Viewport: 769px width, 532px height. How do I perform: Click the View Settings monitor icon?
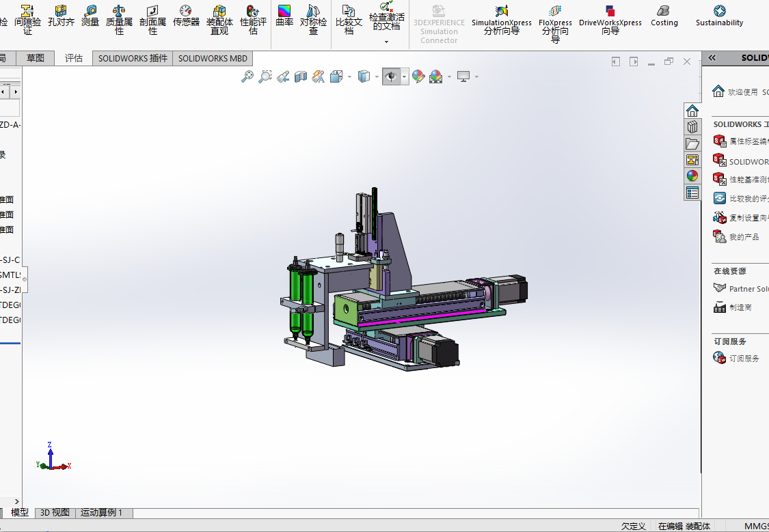click(x=463, y=76)
